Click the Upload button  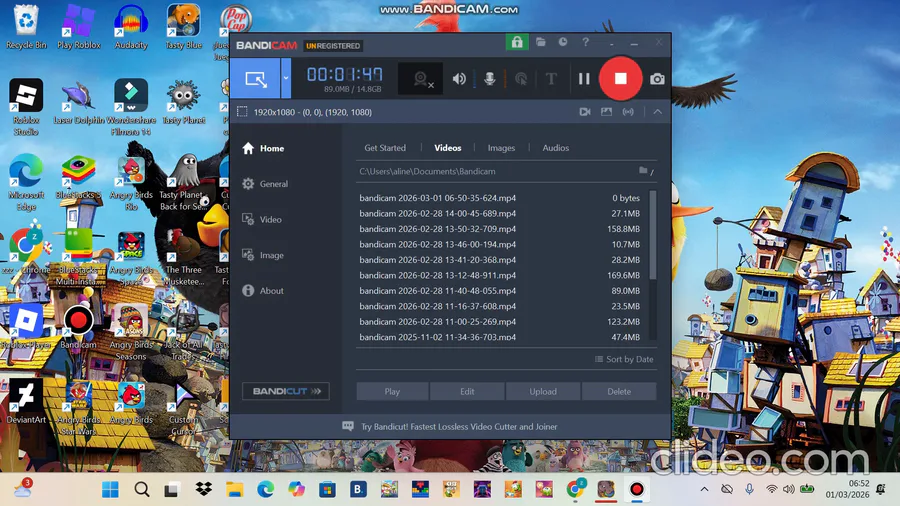(543, 391)
